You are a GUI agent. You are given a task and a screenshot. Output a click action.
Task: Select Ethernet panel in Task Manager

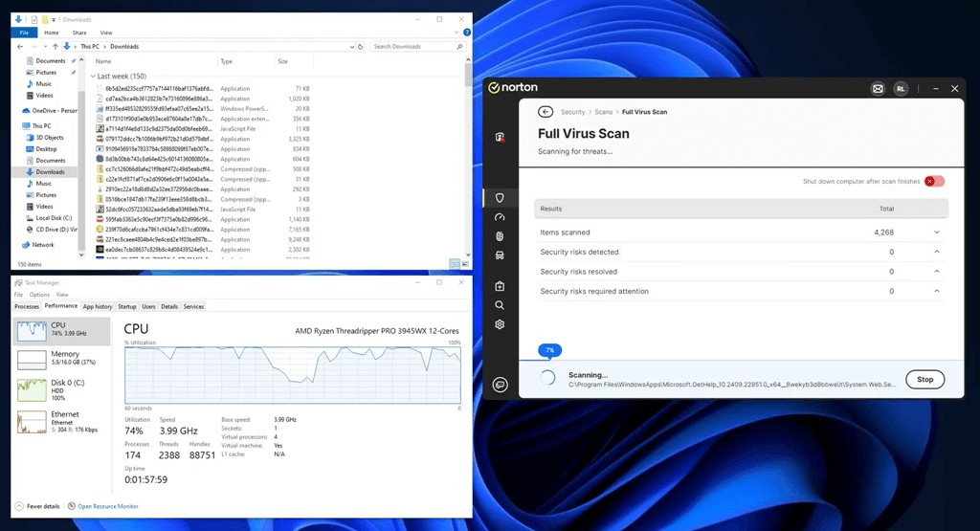pyautogui.click(x=62, y=422)
